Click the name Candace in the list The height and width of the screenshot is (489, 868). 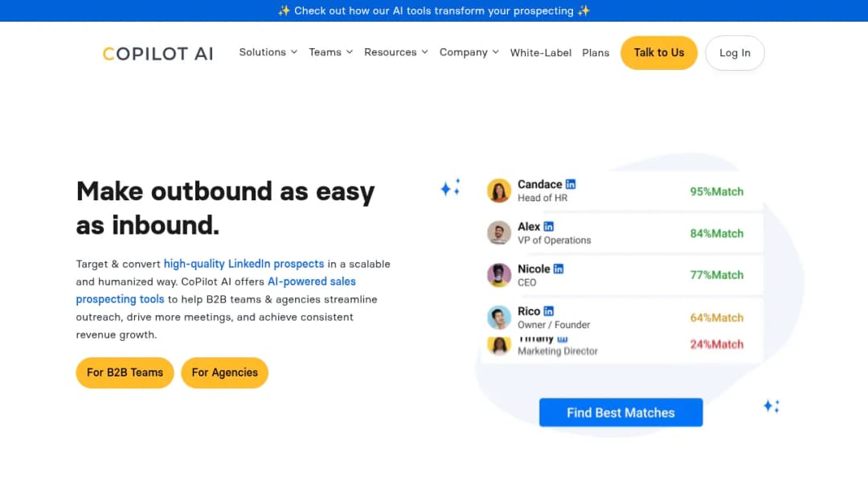point(540,184)
